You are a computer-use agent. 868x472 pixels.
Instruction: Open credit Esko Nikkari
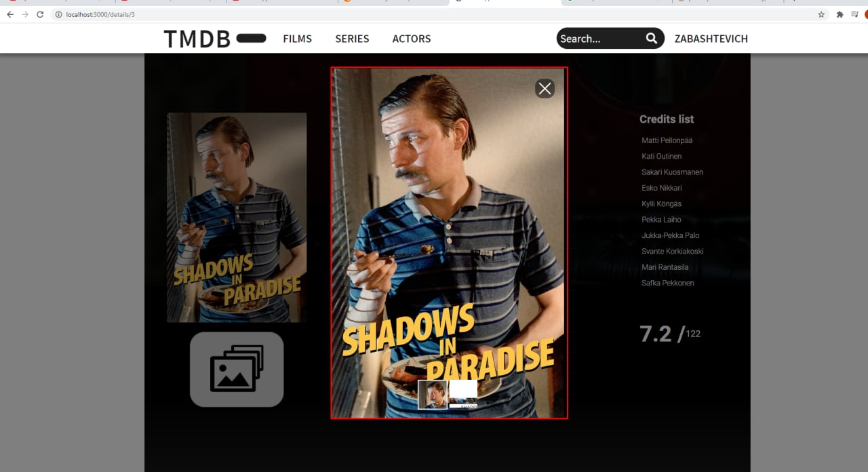click(x=661, y=188)
